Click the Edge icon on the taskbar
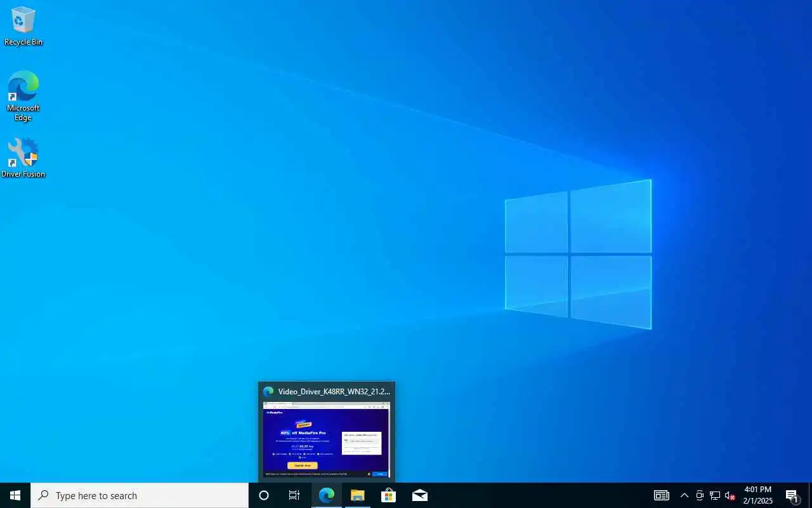Viewport: 812px width, 508px height. (x=327, y=495)
